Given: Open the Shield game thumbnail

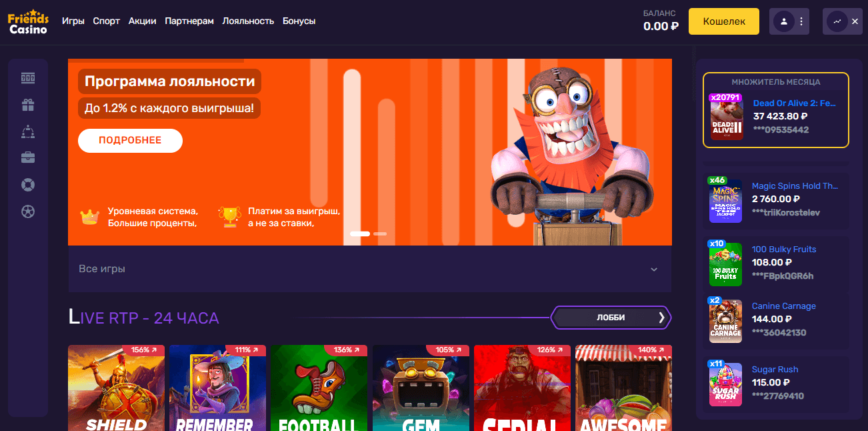Looking at the screenshot, I should (x=117, y=388).
